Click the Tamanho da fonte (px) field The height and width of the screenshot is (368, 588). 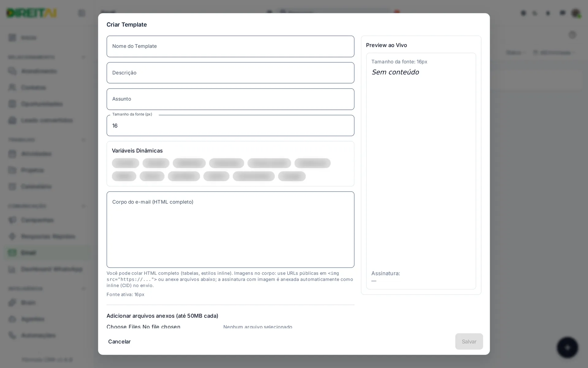pos(230,125)
